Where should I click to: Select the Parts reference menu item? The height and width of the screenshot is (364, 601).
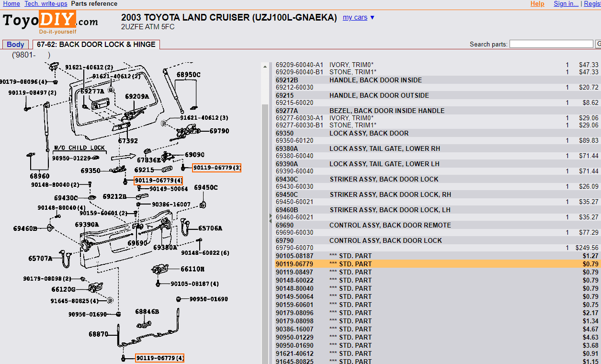pyautogui.click(x=94, y=4)
